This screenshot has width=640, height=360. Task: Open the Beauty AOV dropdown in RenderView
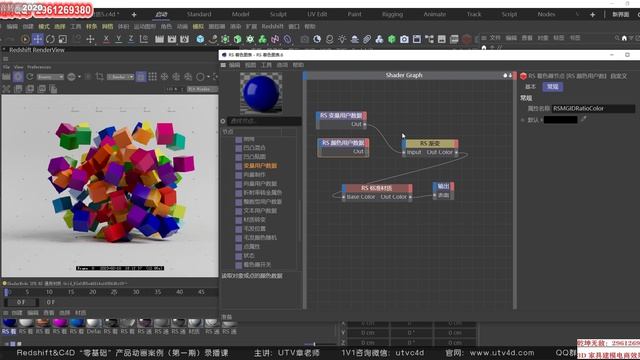click(x=50, y=77)
